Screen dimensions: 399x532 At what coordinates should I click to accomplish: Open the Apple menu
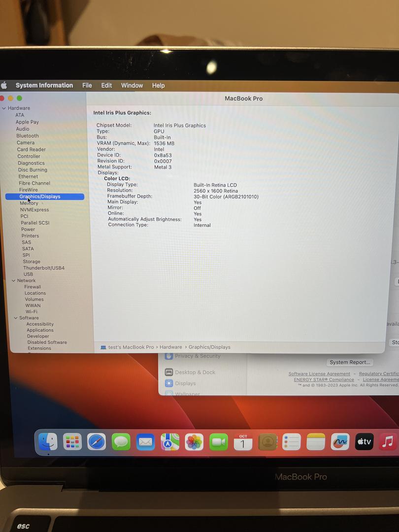click(x=4, y=85)
